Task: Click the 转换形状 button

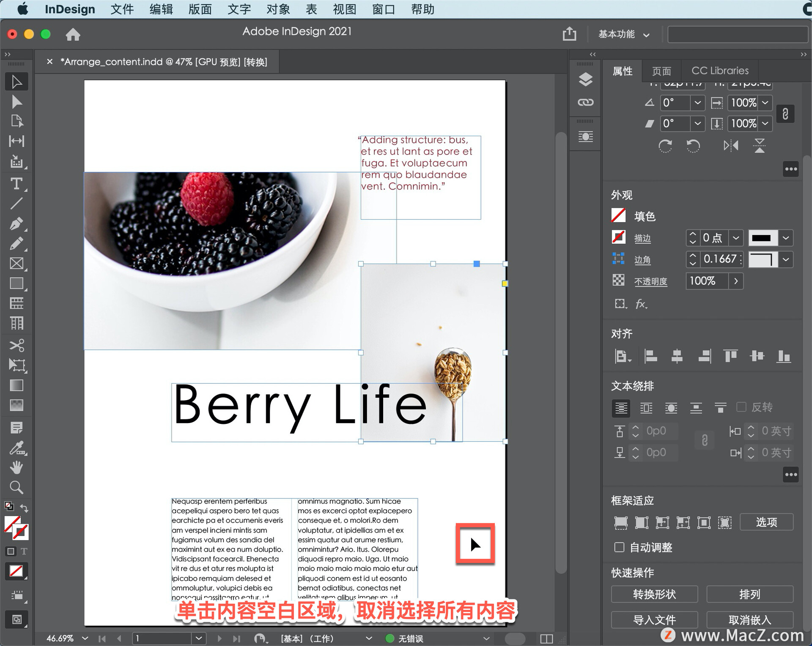Action: (x=654, y=594)
